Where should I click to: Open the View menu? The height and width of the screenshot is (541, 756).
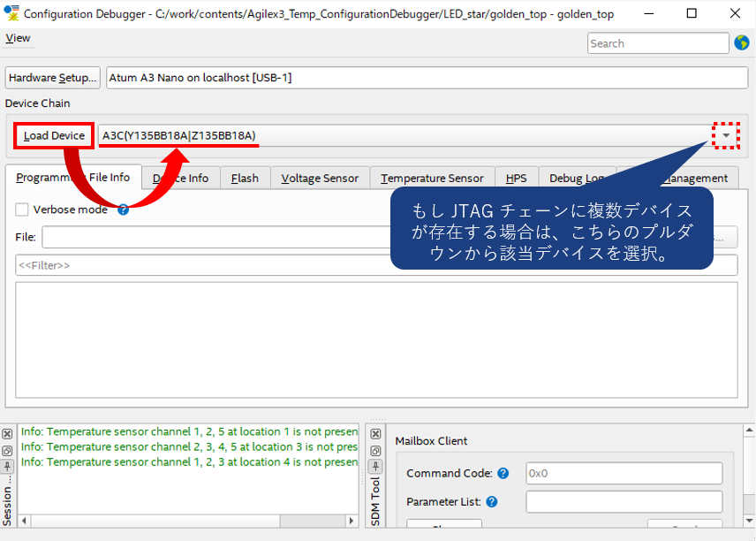[x=18, y=38]
